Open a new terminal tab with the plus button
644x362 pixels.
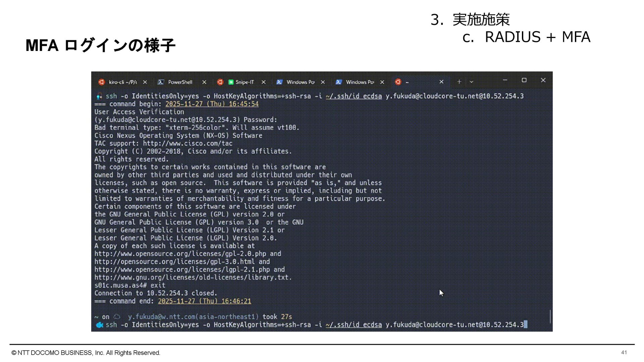click(x=459, y=82)
